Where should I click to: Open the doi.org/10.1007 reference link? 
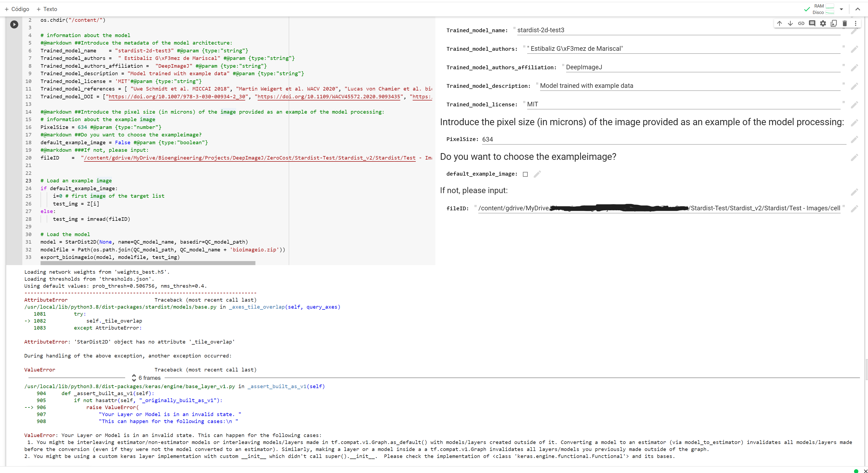177,97
